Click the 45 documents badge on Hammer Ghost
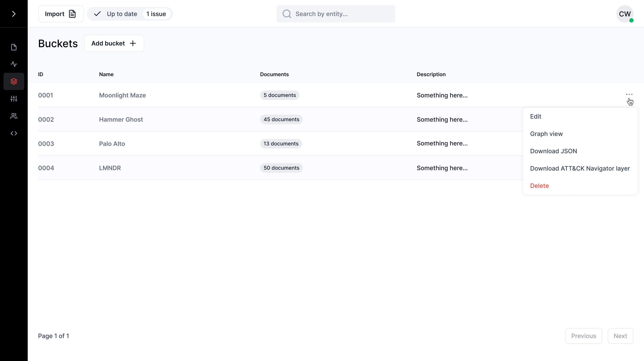The image size is (644, 361). (x=282, y=119)
